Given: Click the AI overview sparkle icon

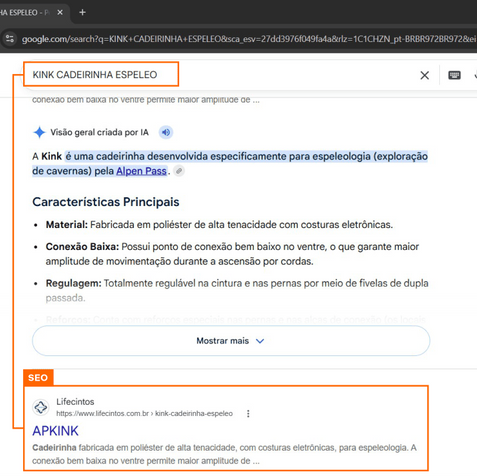Looking at the screenshot, I should click(39, 132).
